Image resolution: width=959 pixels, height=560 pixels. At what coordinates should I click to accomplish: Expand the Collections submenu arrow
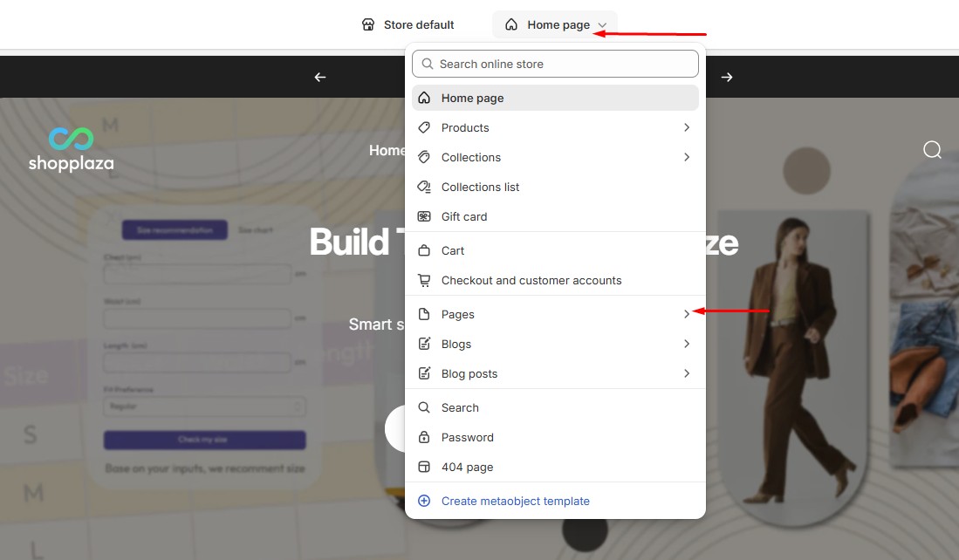tap(687, 157)
